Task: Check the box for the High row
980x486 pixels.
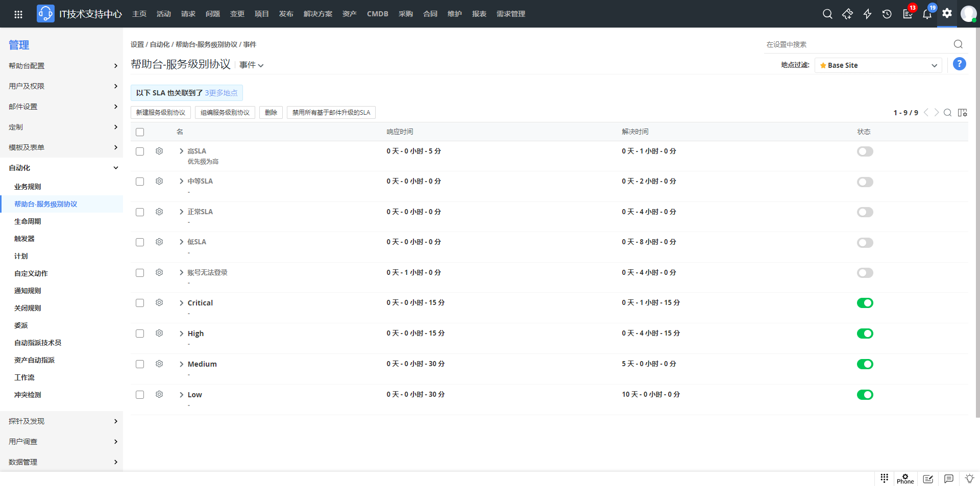Action: (140, 334)
